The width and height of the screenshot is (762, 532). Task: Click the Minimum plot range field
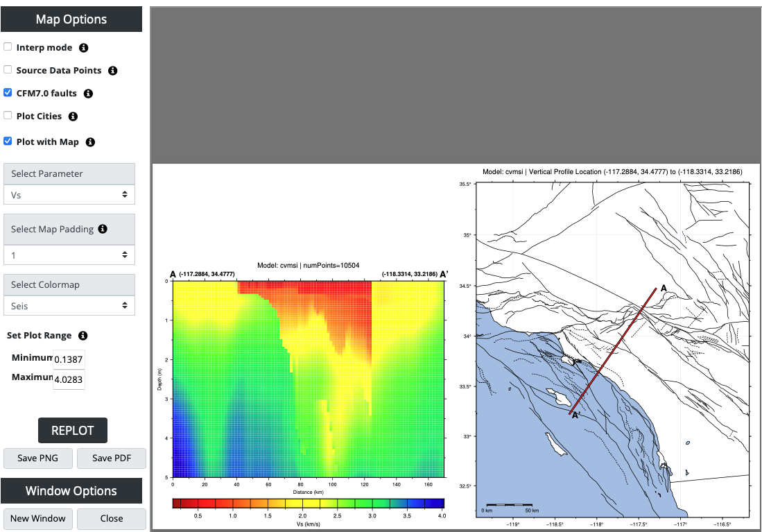click(69, 359)
